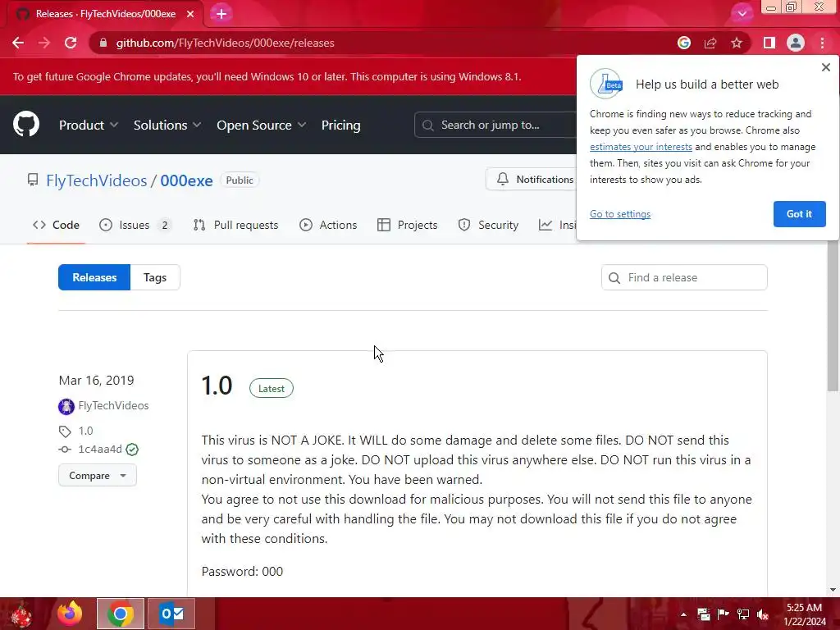The width and height of the screenshot is (840, 630).
Task: Click the printer-like tray icon beside the flag
Action: pyautogui.click(x=703, y=614)
